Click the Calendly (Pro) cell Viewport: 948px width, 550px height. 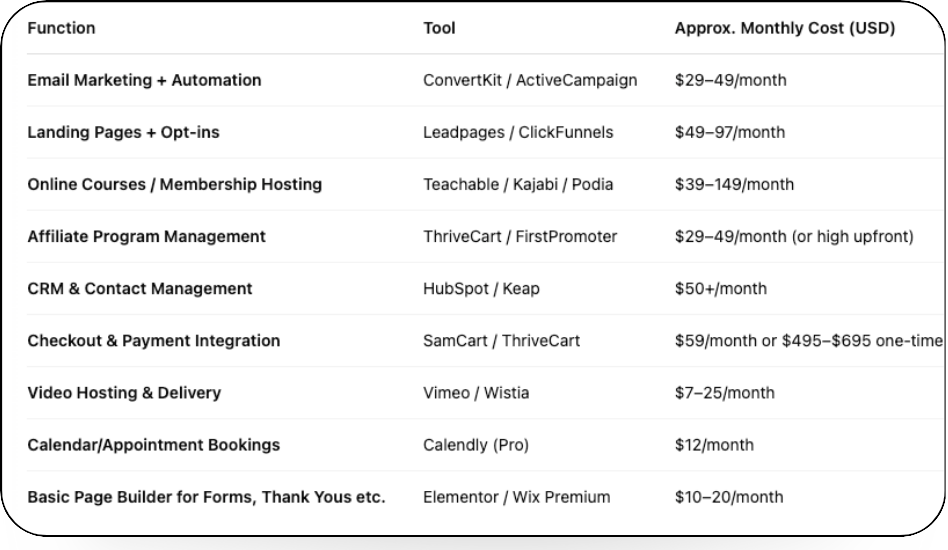[476, 445]
